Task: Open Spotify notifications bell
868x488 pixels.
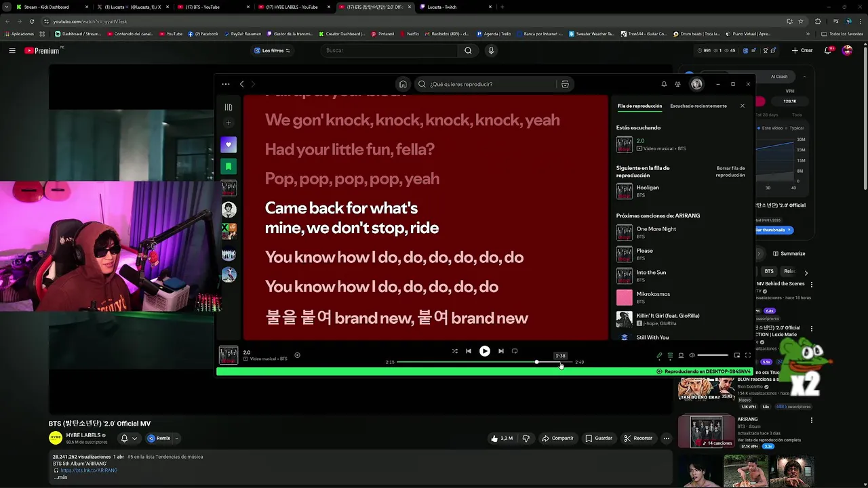Action: (664, 84)
